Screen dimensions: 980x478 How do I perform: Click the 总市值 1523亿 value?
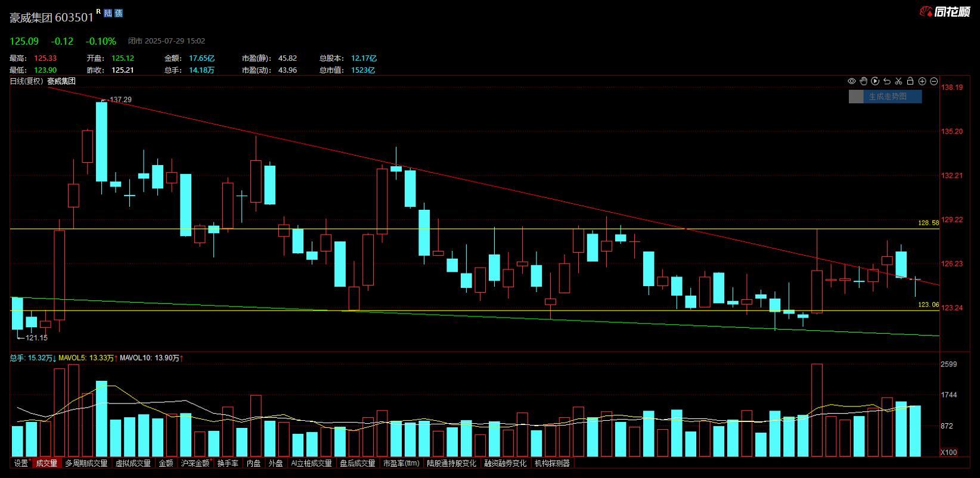point(363,70)
